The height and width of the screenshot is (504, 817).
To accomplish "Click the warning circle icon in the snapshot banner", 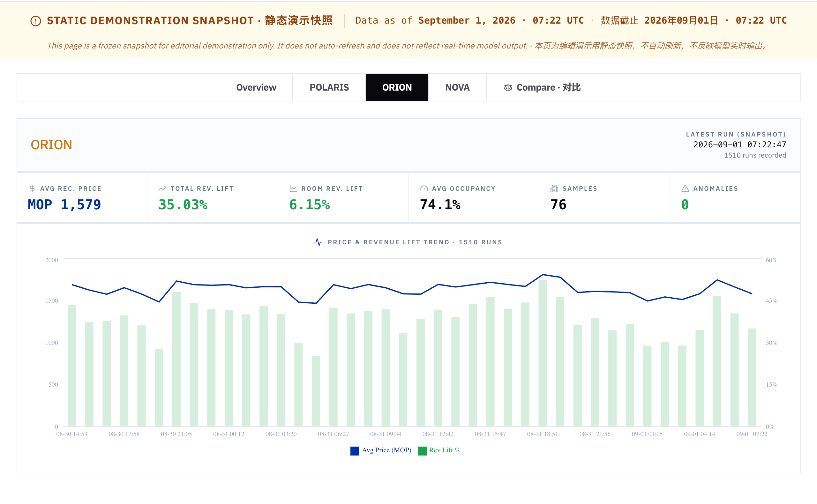I will [36, 21].
